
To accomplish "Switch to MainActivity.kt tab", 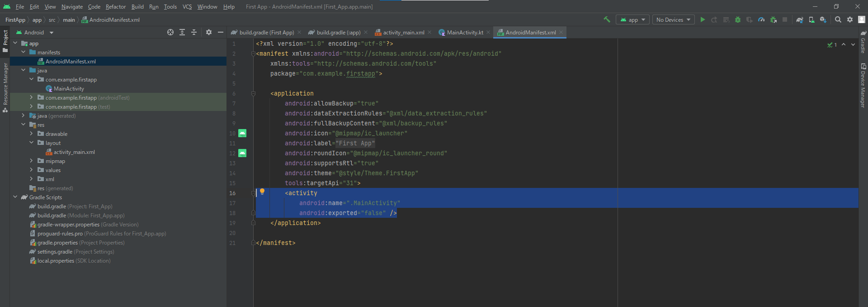I will tap(465, 32).
